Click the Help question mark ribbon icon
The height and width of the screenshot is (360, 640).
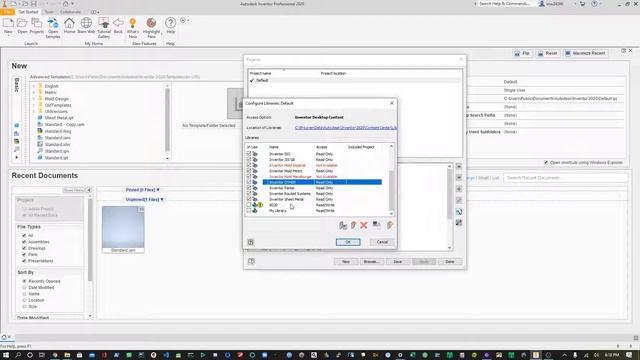171,23
